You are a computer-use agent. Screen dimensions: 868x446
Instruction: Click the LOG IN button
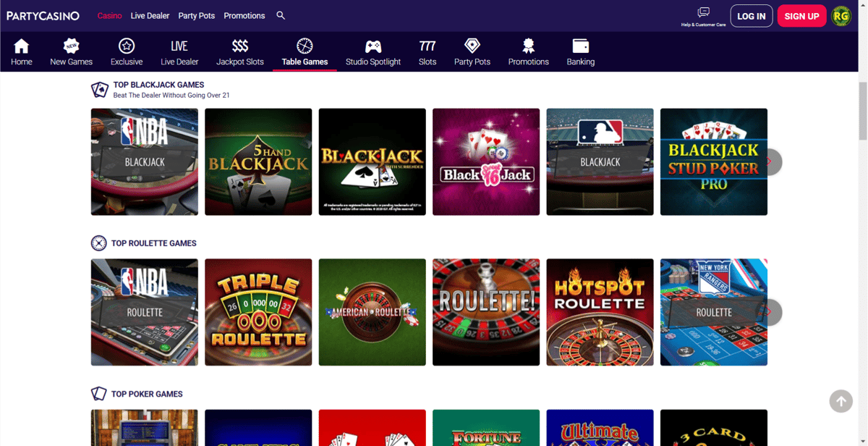tap(752, 16)
